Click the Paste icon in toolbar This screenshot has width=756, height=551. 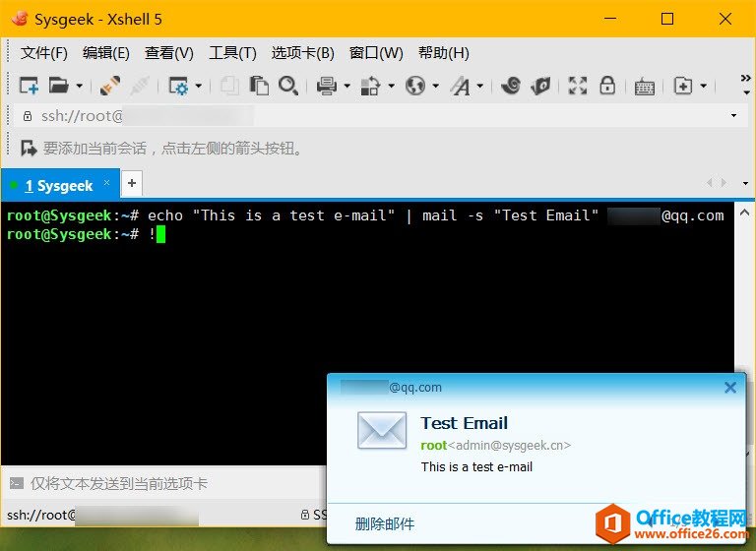(259, 86)
